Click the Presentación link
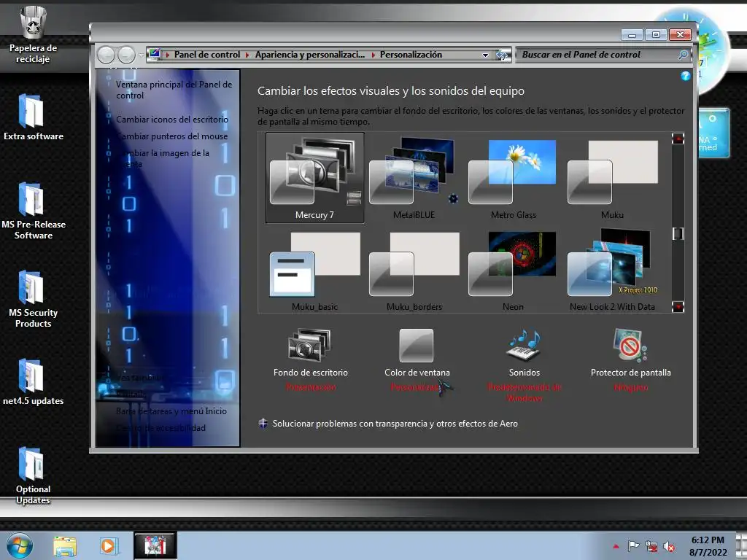 coord(311,387)
